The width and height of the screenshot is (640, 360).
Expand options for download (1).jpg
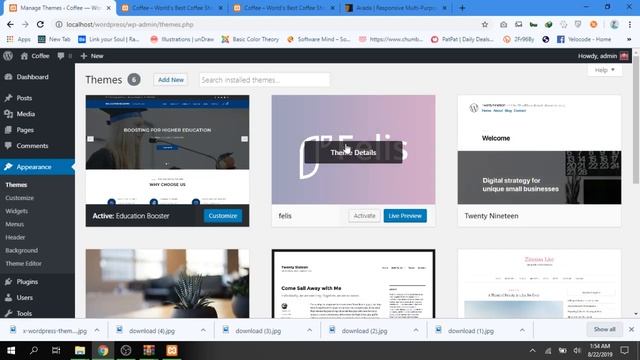522,330
